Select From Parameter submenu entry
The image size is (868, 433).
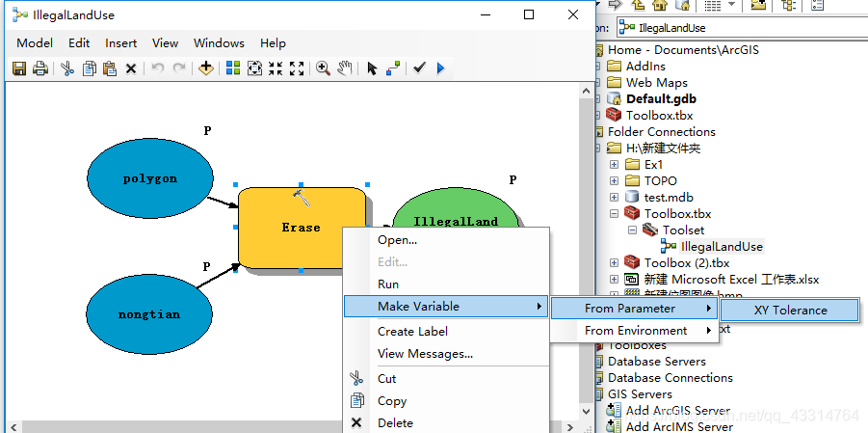click(x=635, y=309)
